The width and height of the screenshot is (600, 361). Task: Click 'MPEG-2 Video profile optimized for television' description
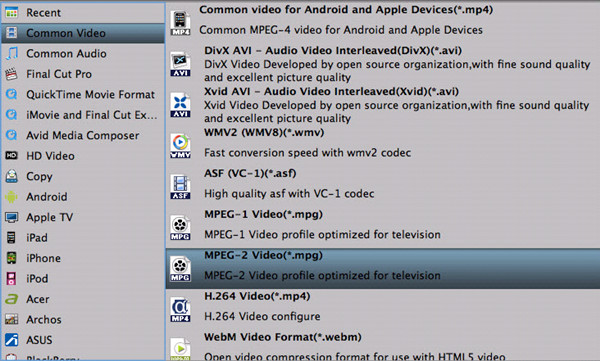[322, 275]
